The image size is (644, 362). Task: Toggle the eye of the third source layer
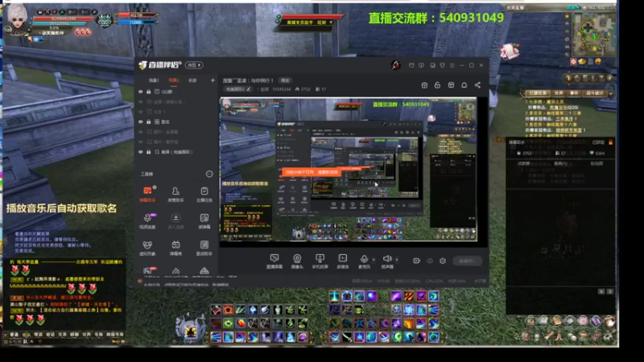(x=141, y=112)
